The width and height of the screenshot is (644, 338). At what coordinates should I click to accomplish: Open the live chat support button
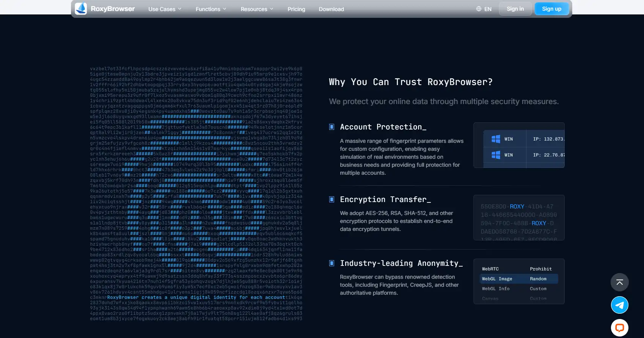pos(620,328)
